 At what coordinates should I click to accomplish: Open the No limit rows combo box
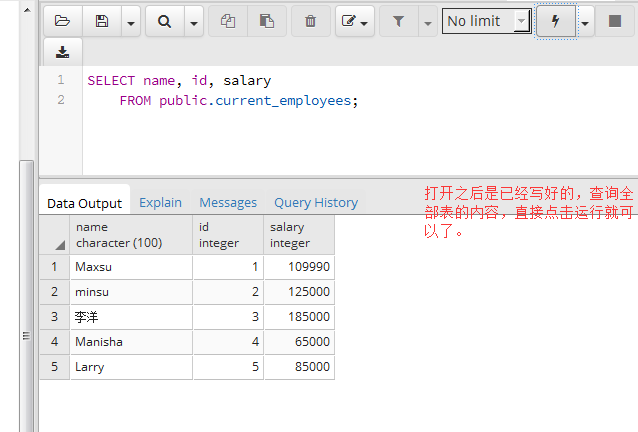point(487,21)
